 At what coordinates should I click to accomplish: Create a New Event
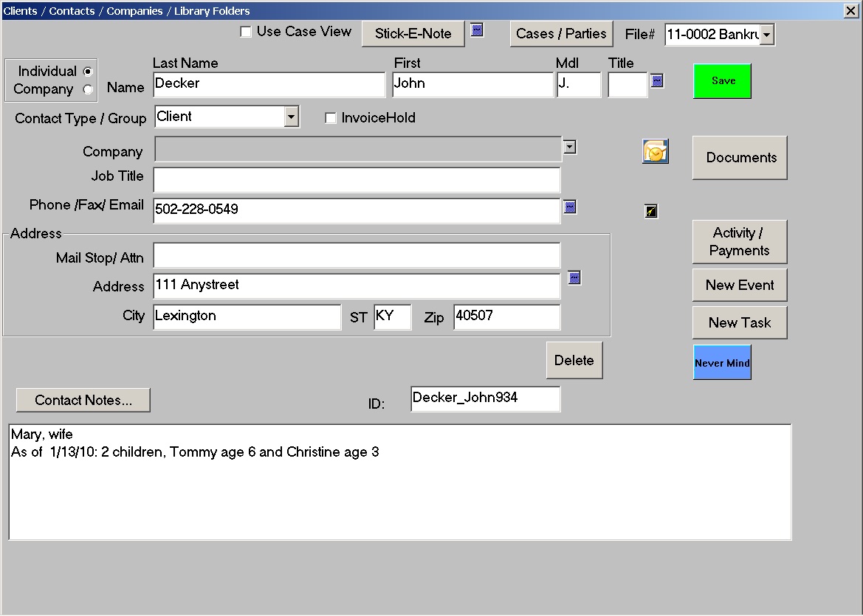tap(740, 285)
